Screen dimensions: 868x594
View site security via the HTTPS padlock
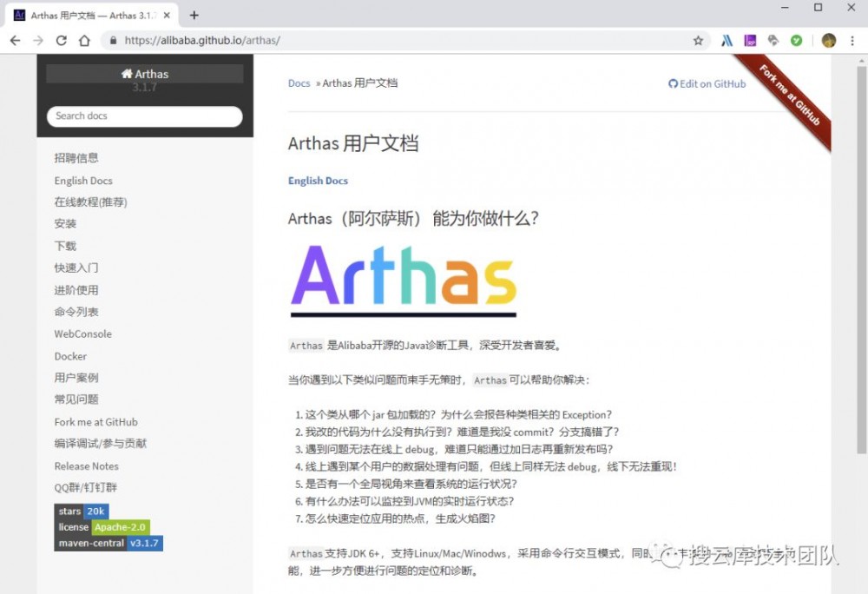click(113, 40)
